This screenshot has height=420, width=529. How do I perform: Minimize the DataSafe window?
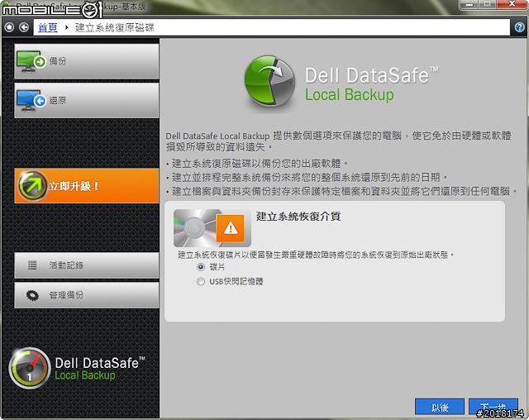point(469,4)
